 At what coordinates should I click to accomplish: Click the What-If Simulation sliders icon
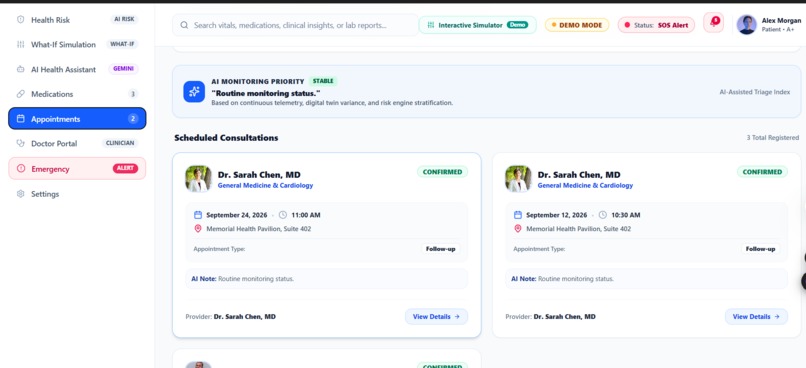(x=21, y=44)
